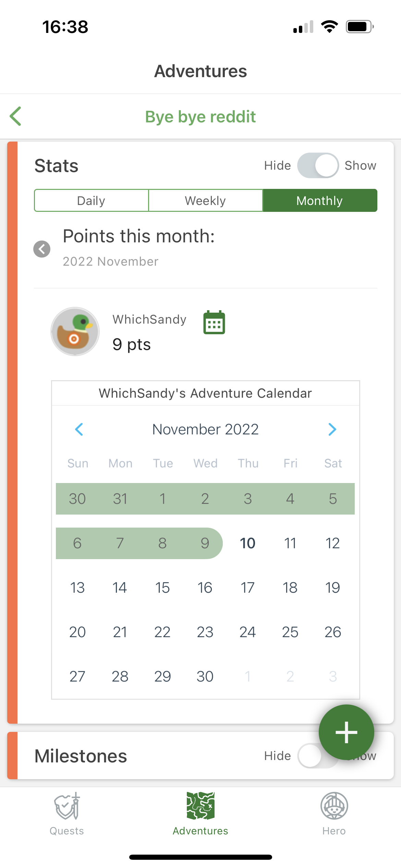Tap the Bye bye reddit adventure title
401x868 pixels.
(x=200, y=117)
